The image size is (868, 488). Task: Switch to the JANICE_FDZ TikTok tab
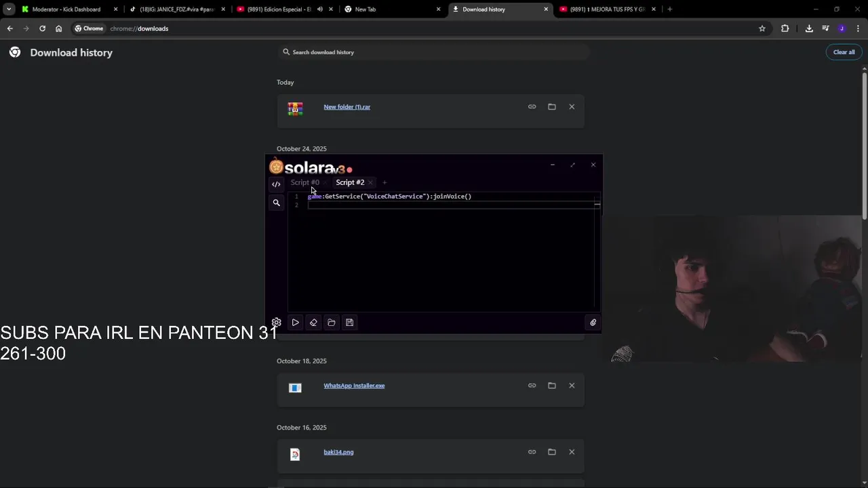pyautogui.click(x=176, y=9)
